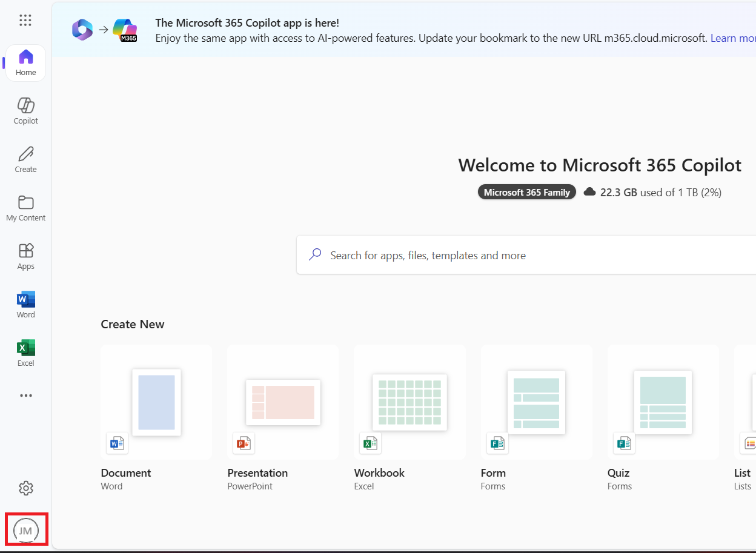Click the Excel subtitle under Workbook

(364, 486)
